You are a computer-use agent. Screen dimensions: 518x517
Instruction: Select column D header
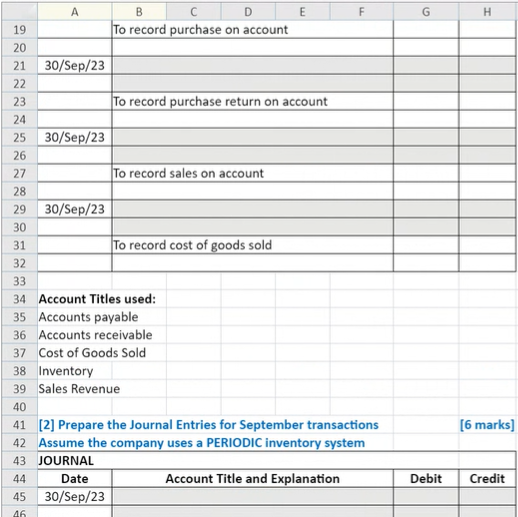point(248,12)
